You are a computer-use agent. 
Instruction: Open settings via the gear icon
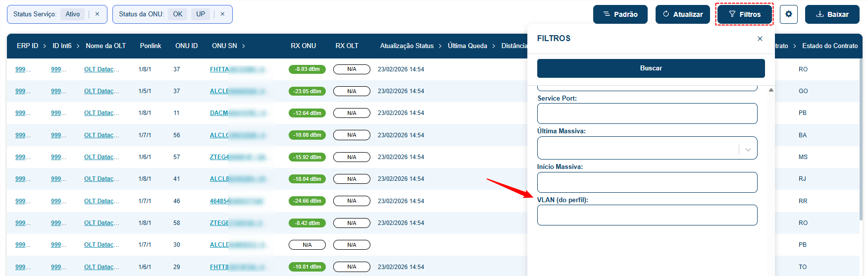(x=789, y=14)
